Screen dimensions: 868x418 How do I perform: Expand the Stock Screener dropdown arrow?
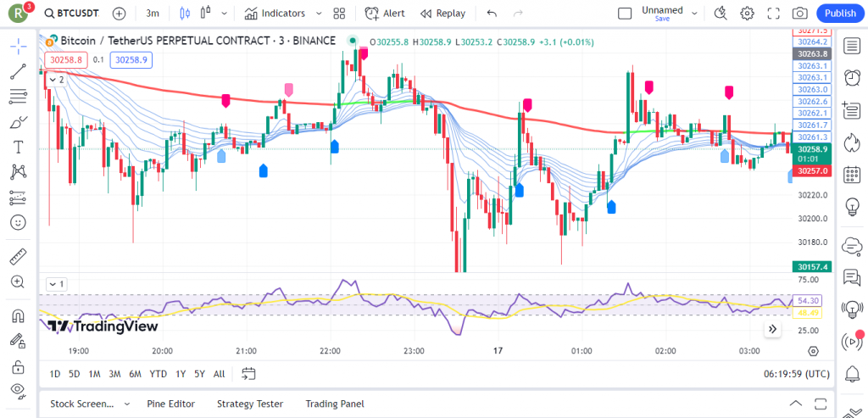click(127, 404)
